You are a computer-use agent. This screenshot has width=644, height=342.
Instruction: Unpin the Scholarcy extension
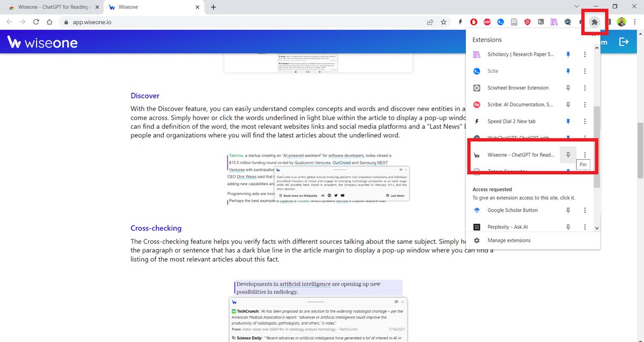click(568, 55)
